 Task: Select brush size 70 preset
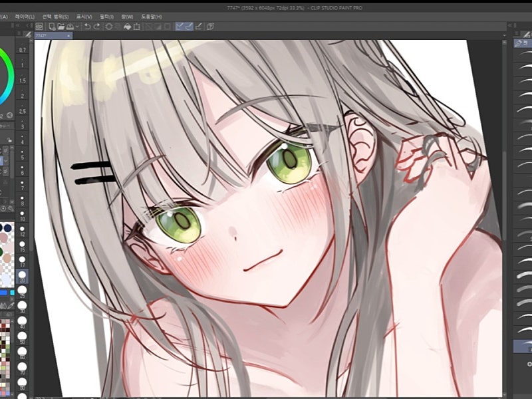point(22,368)
